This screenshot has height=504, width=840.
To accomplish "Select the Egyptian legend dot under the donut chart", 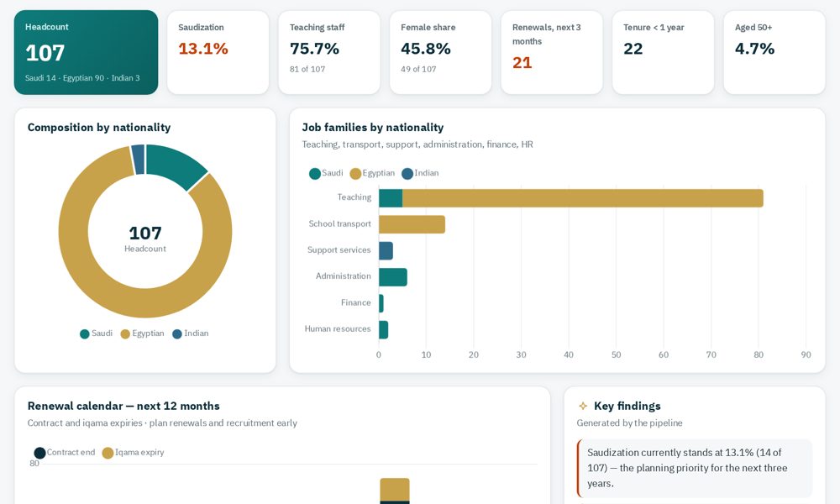I will tap(125, 333).
